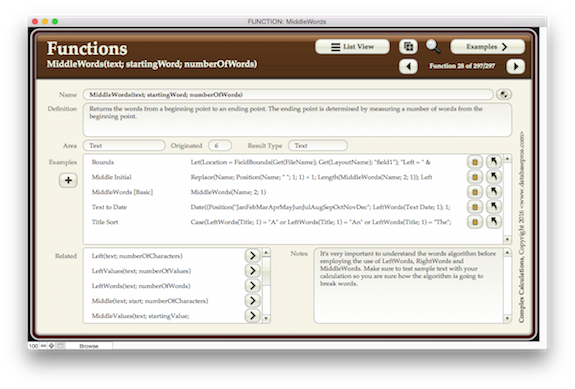575x389 pixels.
Task: Select the Left(text; numberOfCharacters) related entry
Action: (137, 256)
